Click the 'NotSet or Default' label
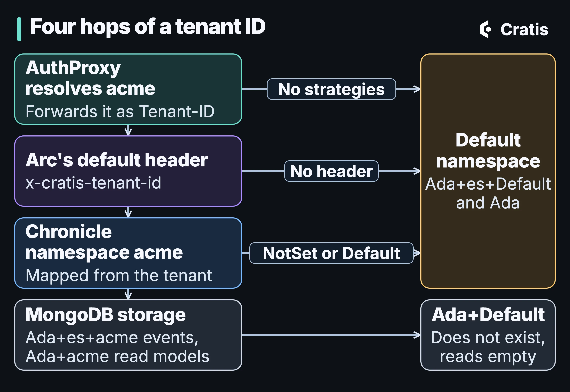 pyautogui.click(x=331, y=253)
